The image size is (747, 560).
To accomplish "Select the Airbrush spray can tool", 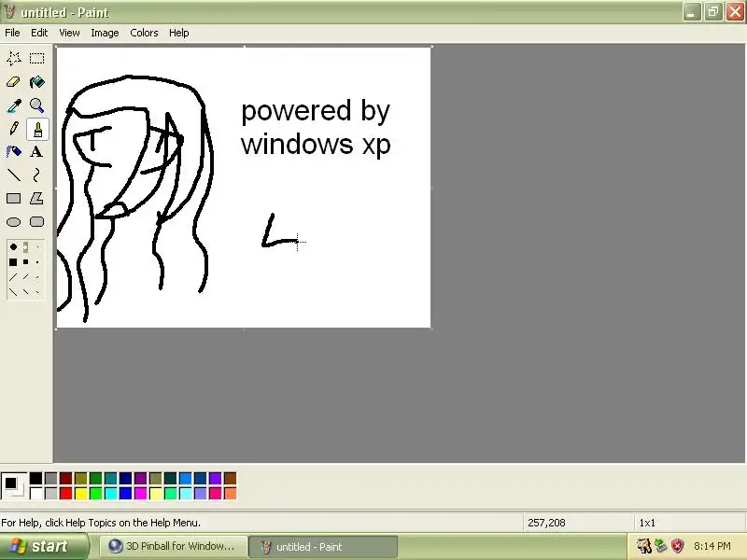I will click(x=13, y=152).
